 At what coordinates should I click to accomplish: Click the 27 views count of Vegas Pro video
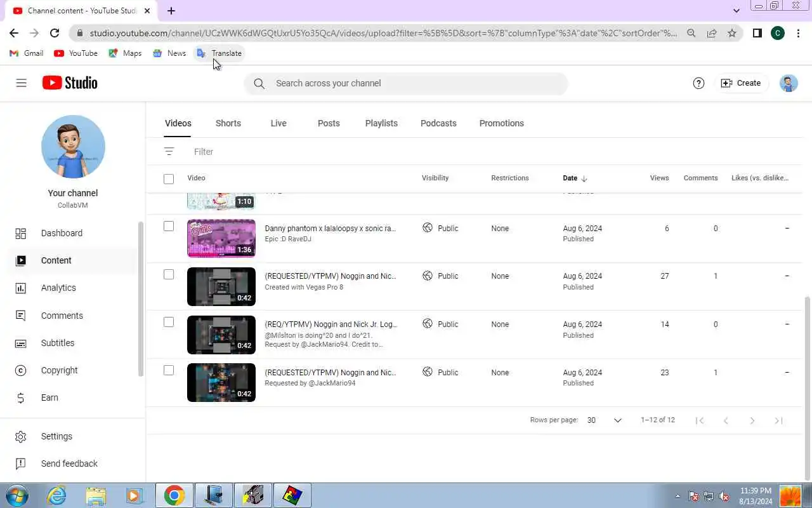click(664, 276)
